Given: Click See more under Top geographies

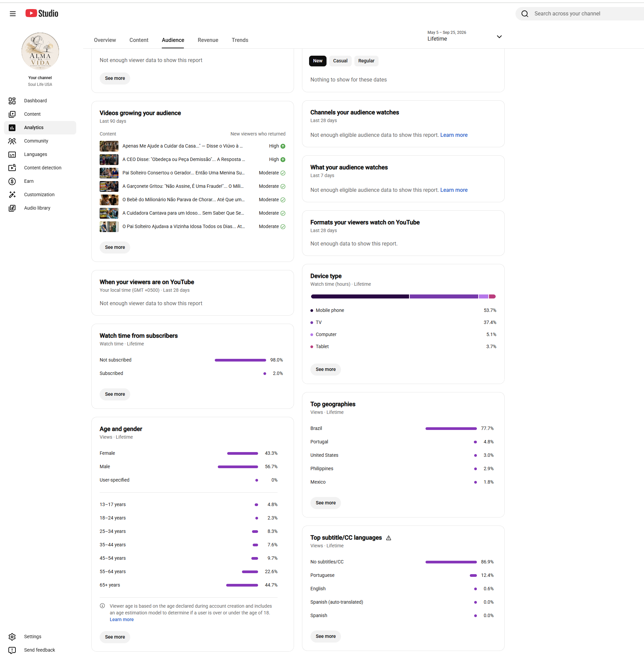Looking at the screenshot, I should pos(326,503).
